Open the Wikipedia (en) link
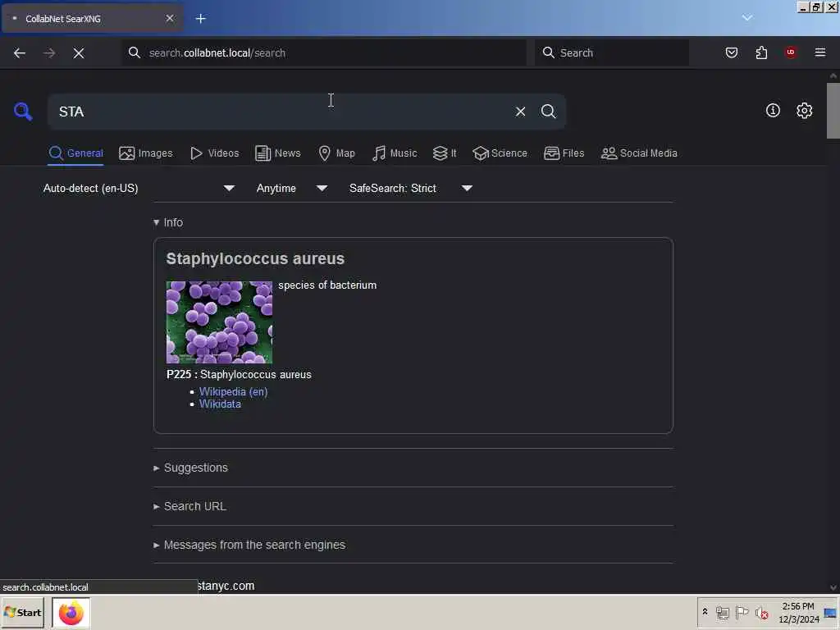The width and height of the screenshot is (840, 630). [233, 391]
